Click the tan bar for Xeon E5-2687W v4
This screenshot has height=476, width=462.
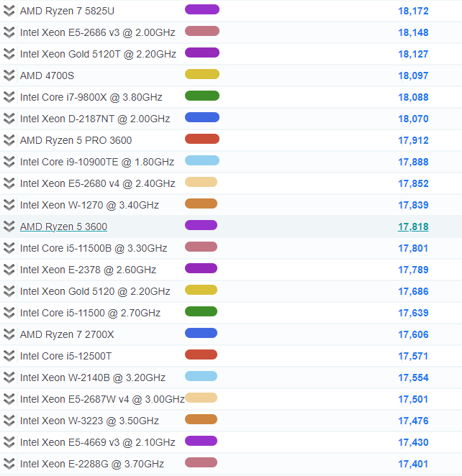point(201,398)
